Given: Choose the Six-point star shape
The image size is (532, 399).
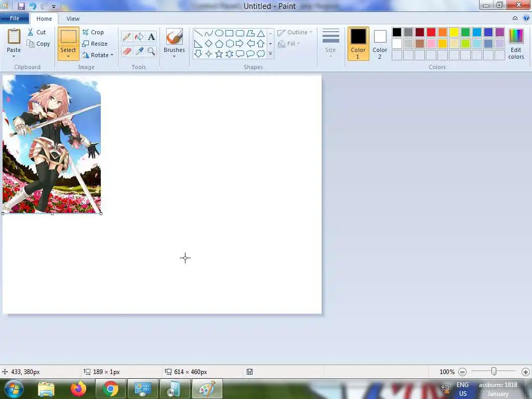Looking at the screenshot, I should [230, 54].
